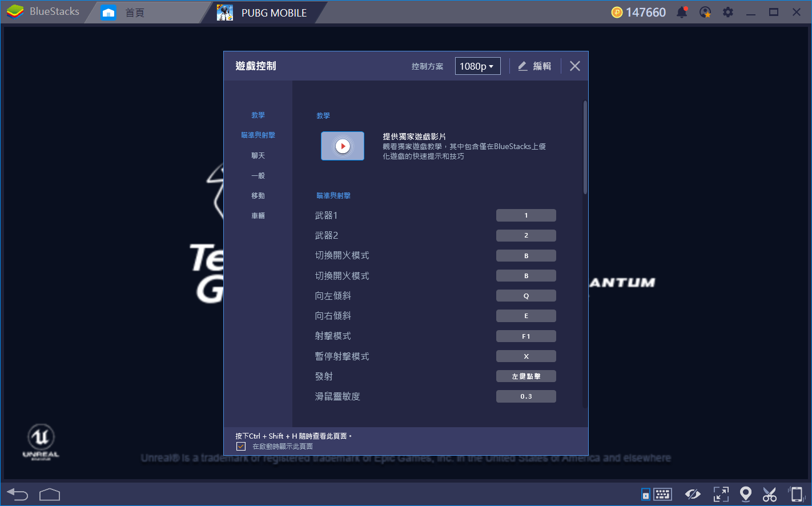Switch to the PUBG MOBILE tab
The height and width of the screenshot is (506, 812).
(x=263, y=13)
